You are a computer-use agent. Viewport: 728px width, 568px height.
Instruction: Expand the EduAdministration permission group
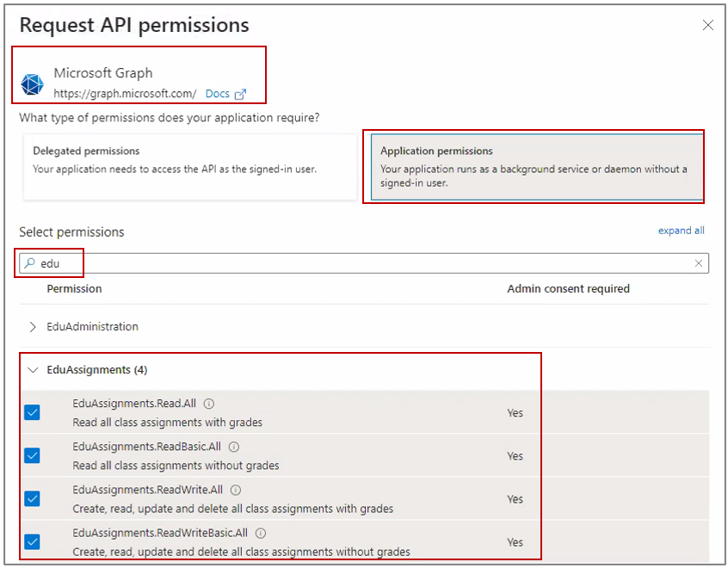[33, 327]
